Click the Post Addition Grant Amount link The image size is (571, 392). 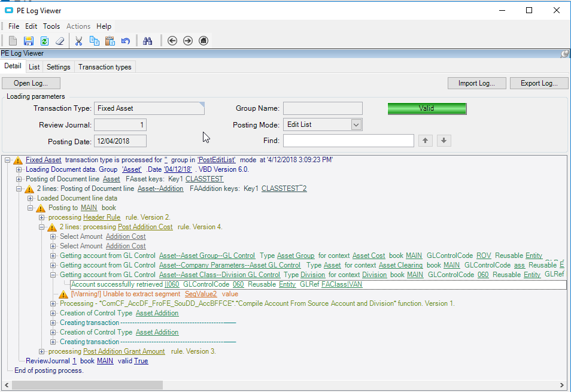click(x=124, y=351)
